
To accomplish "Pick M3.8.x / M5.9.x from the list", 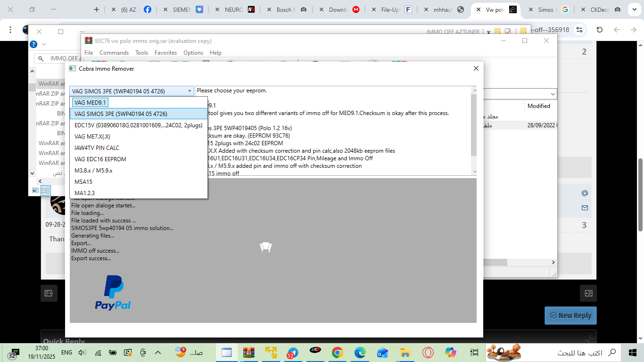I will [x=139, y=170].
